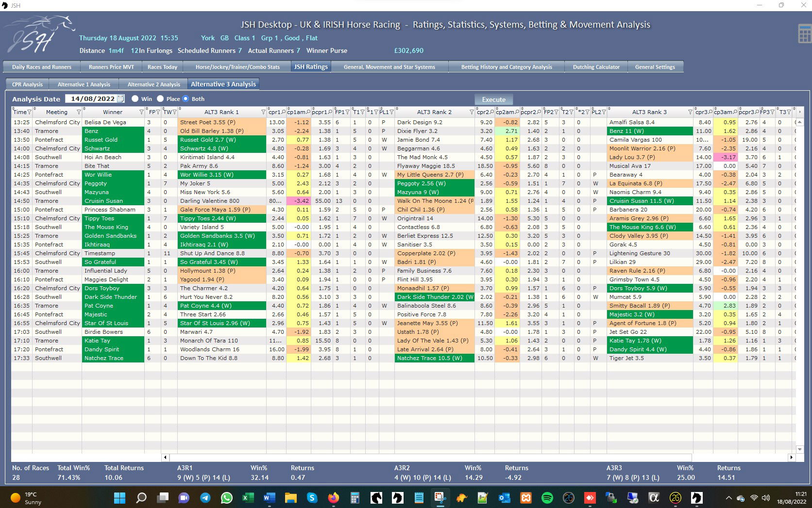This screenshot has height=508, width=812.
Task: Open Excel from the taskbar
Action: [x=248, y=498]
